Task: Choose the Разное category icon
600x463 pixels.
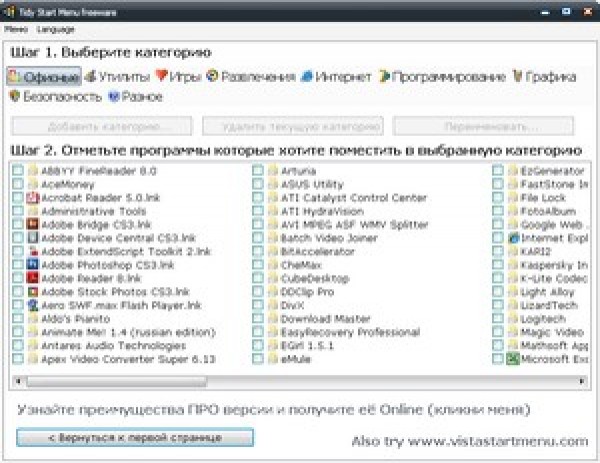Action: (x=114, y=96)
